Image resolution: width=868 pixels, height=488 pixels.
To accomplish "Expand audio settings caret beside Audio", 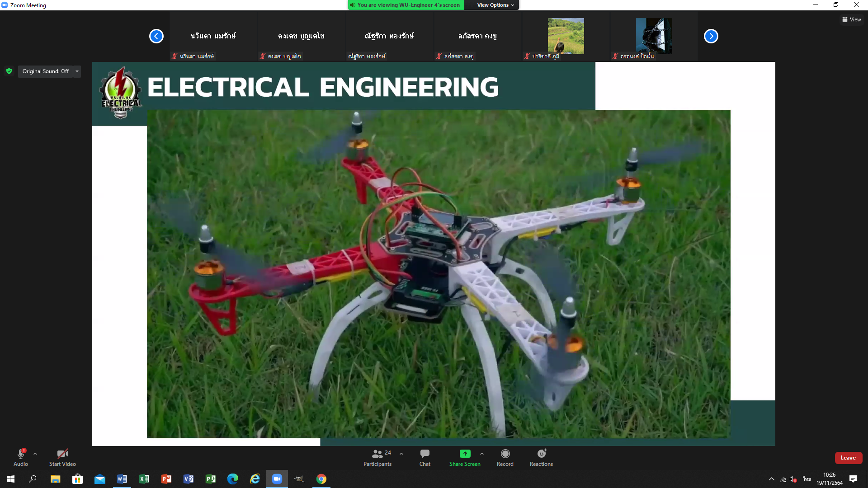I will [35, 454].
